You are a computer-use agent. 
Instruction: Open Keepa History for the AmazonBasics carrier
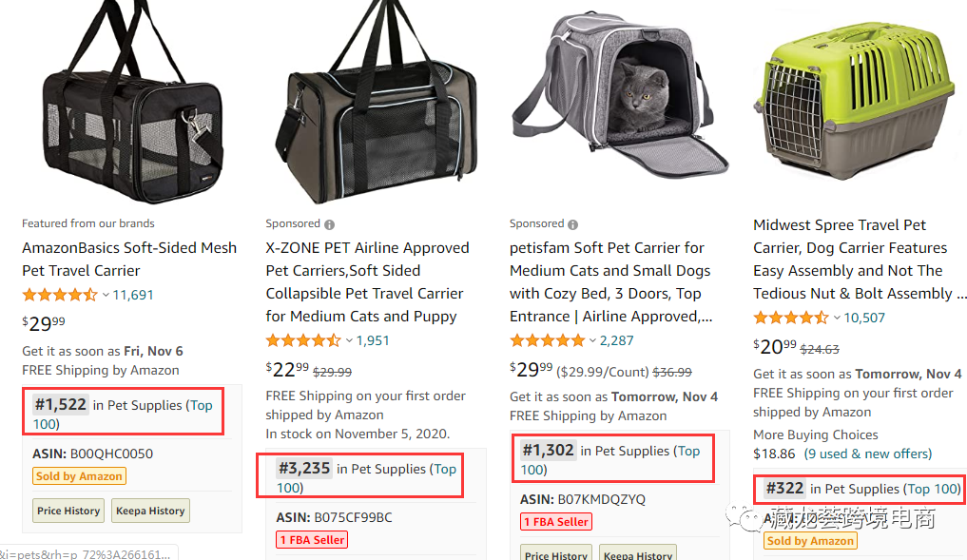tap(150, 511)
